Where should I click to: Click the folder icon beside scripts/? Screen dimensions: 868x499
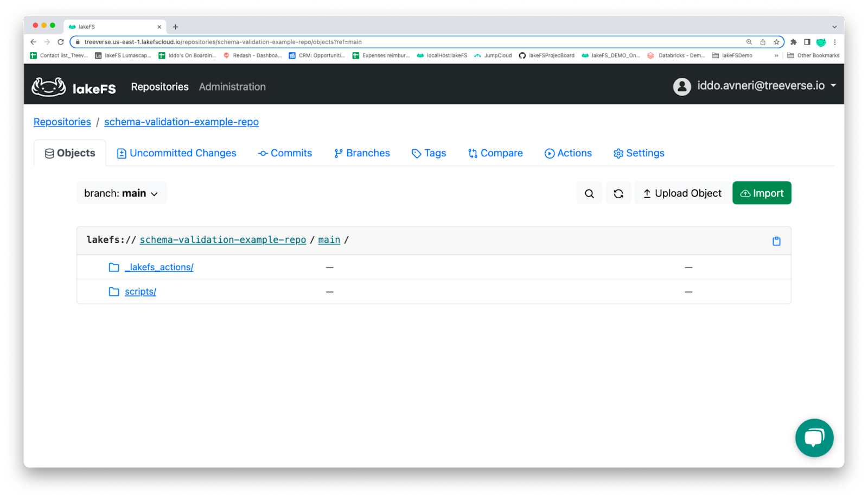point(114,292)
